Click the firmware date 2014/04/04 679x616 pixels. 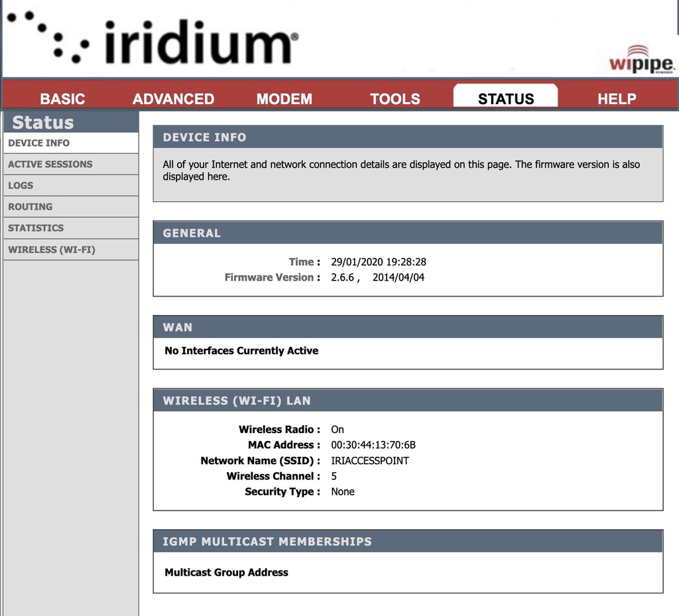(x=399, y=277)
